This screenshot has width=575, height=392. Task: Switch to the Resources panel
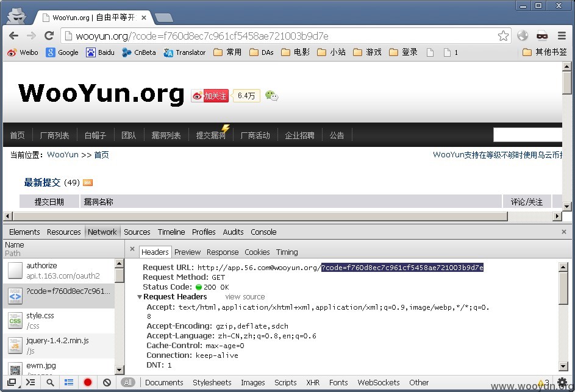pos(64,232)
